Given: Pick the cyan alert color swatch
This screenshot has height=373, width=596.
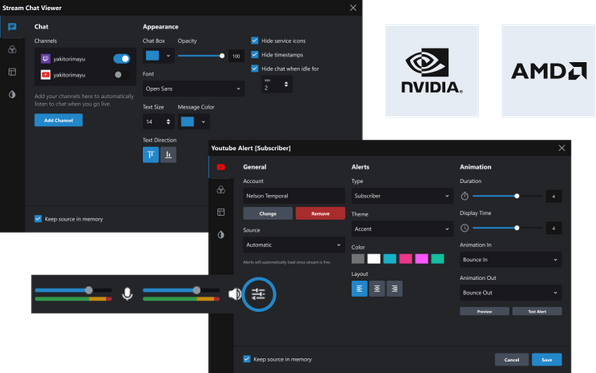Looking at the screenshot, I should coord(390,259).
